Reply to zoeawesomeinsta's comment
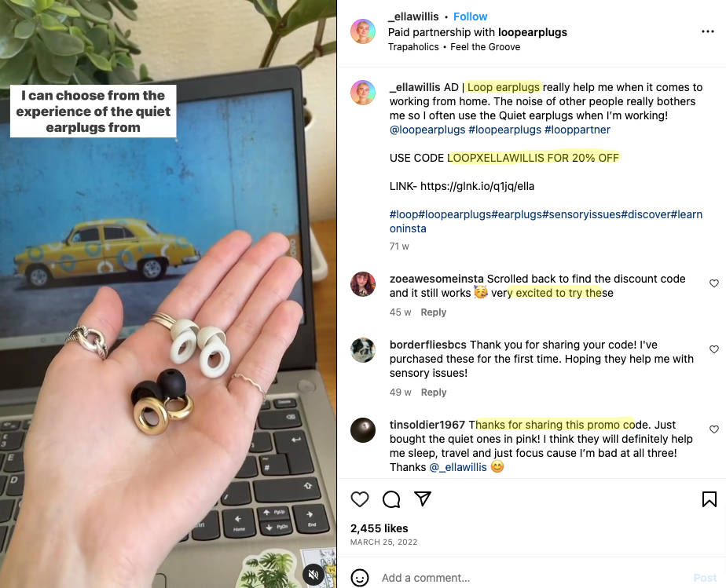This screenshot has height=588, width=726. click(434, 312)
